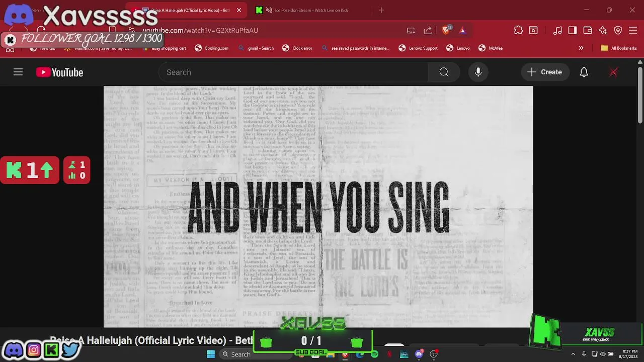The image size is (644, 362).
Task: Open the Leo AI sparkle icon
Action: click(603, 31)
